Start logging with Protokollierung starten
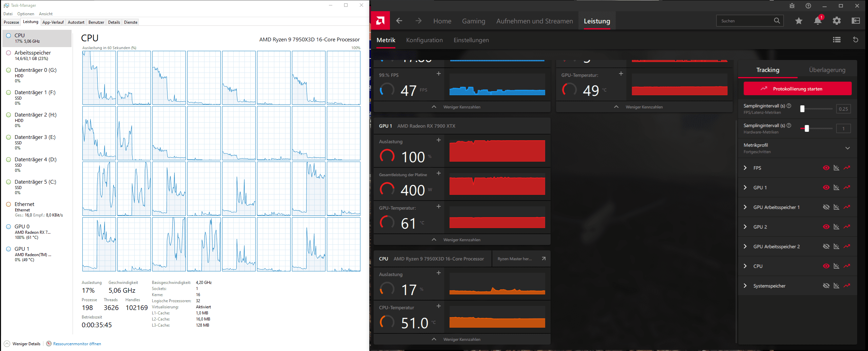 tap(797, 89)
